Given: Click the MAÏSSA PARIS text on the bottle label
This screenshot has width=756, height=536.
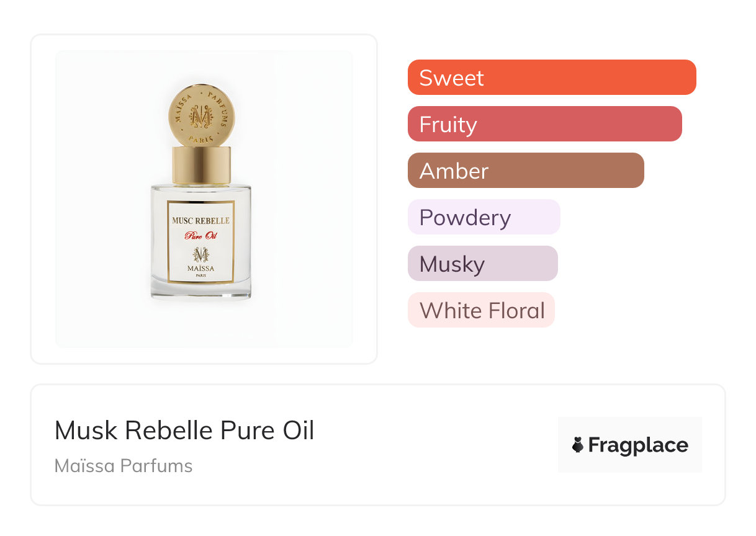Looking at the screenshot, I should click(x=200, y=269).
